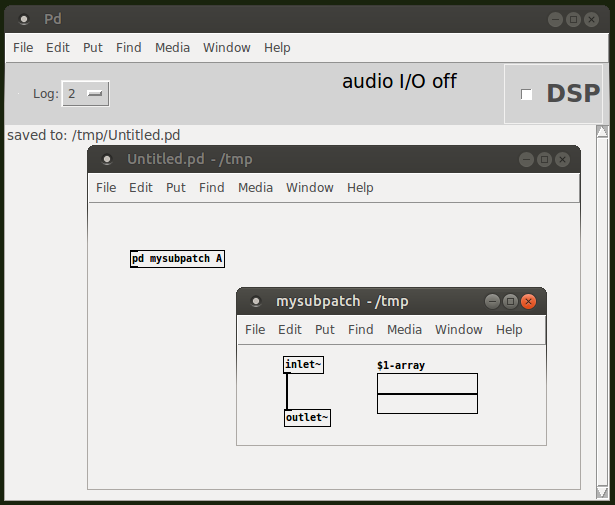Close the main Pd window
Image resolution: width=615 pixels, height=505 pixels.
591,19
